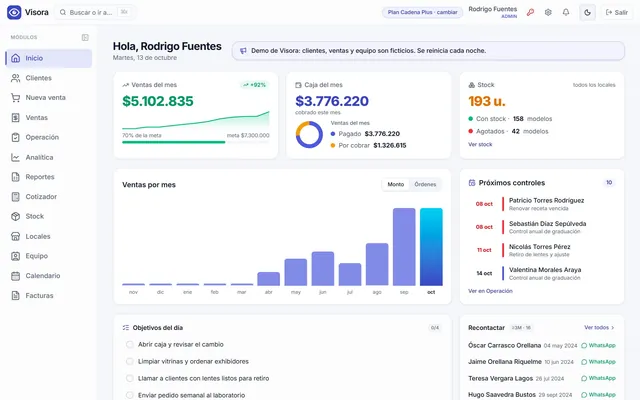
Task: Collapse the Módulos sidebar panel
Action: pos(85,38)
